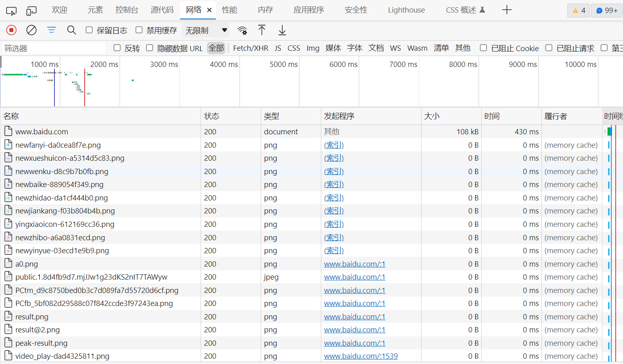Open initiator link for a0.png
The image size is (623, 364).
(355, 264)
